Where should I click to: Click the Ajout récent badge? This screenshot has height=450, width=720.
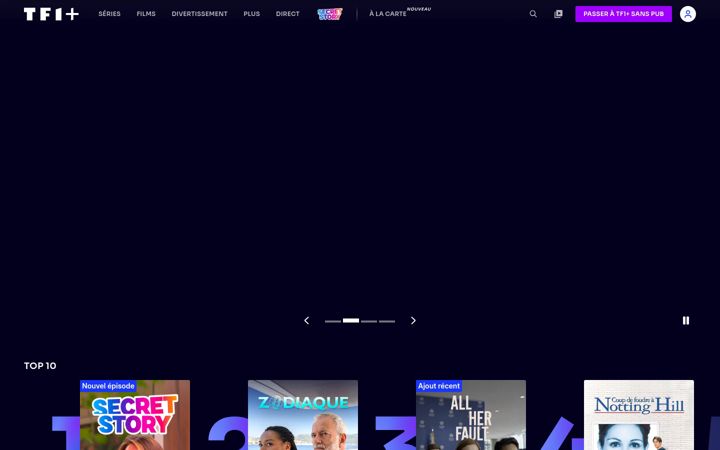(439, 386)
